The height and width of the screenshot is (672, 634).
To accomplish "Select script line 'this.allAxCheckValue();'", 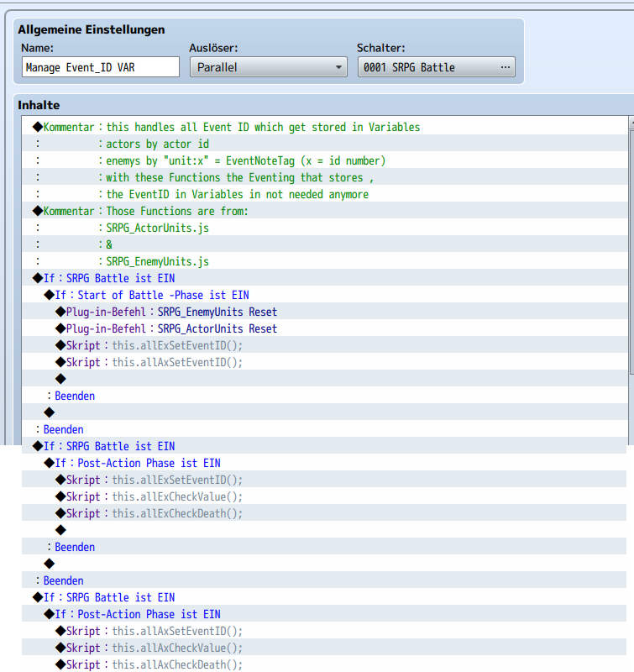I will coord(325,648).
